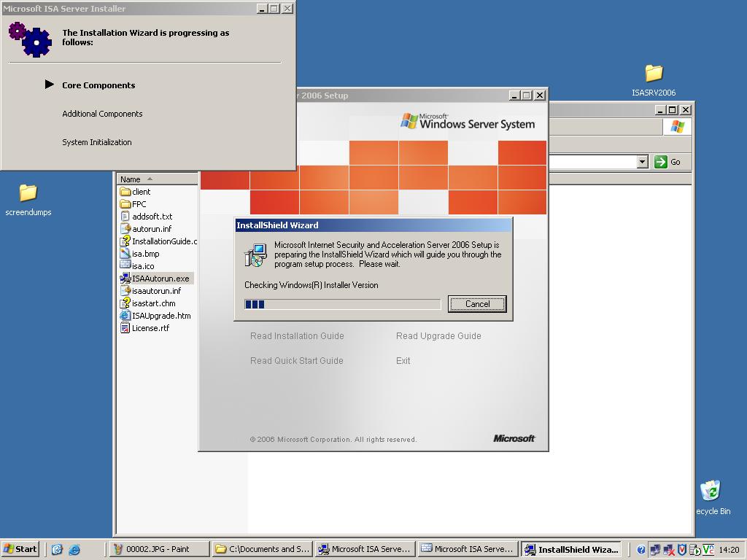Click the InstallShield setup computer icon
Screen dimensions: 747x560
click(x=255, y=254)
